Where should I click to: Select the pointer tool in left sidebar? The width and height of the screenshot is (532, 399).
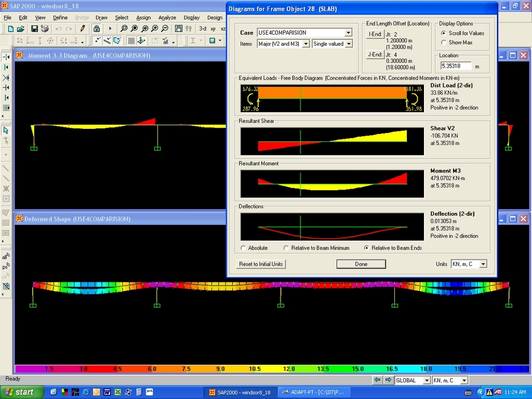point(6,130)
